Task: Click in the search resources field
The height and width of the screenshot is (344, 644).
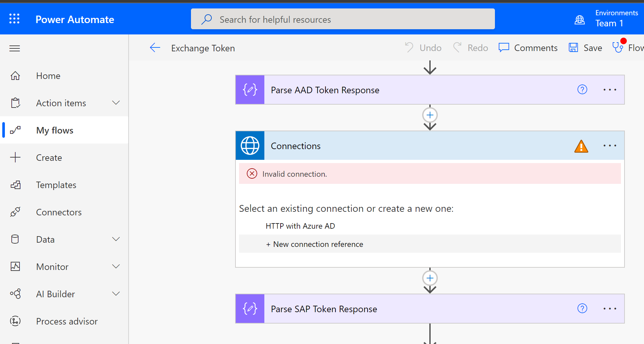Action: coord(343,19)
